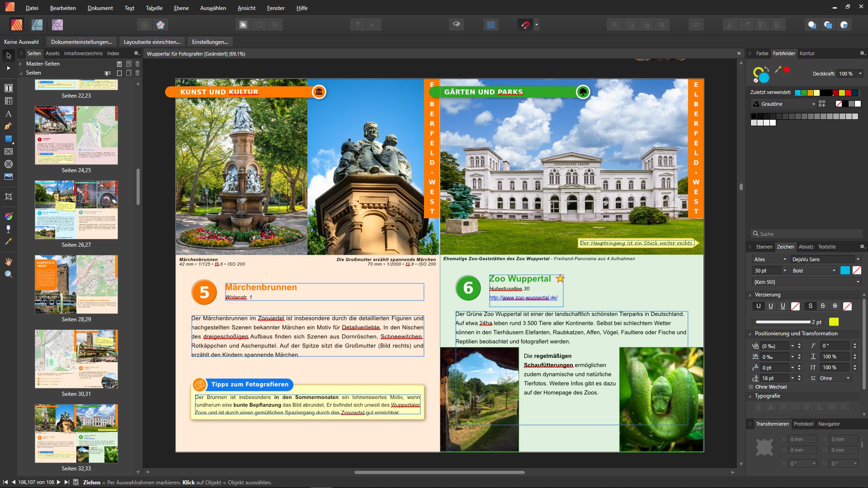Screen dimensions: 868x488
Task: Select the Pen tool
Action: [x=8, y=126]
